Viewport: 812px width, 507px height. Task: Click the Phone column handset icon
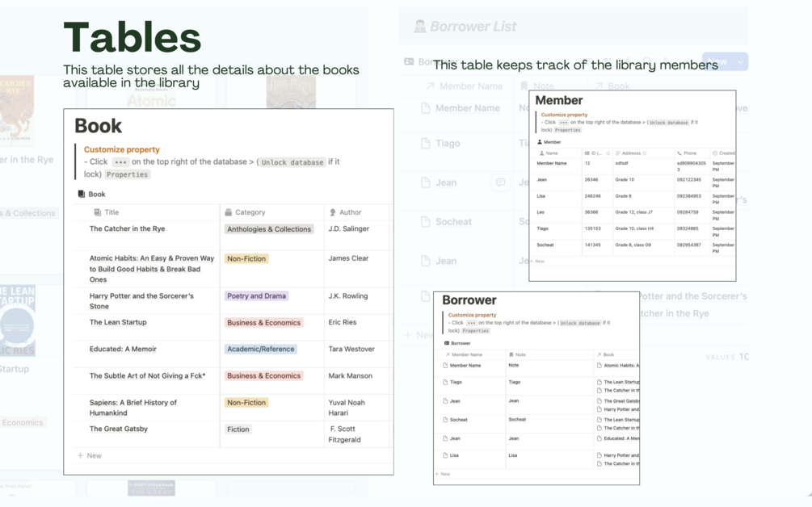point(679,153)
